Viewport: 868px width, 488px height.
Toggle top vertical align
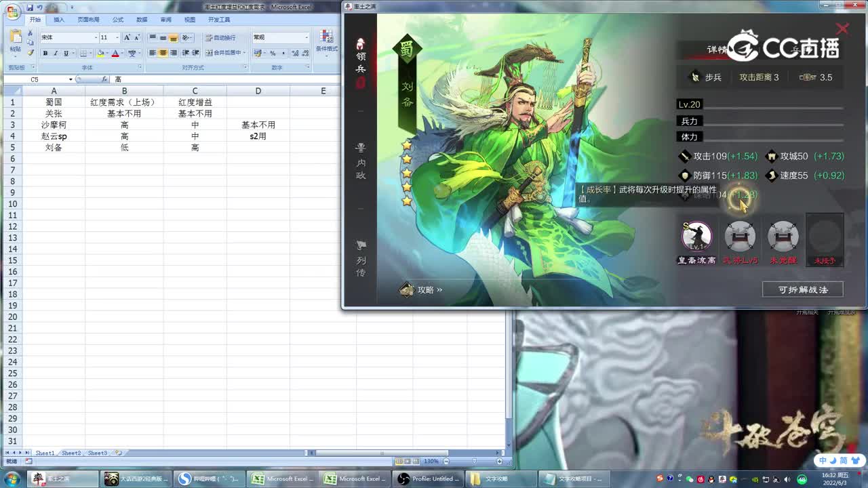click(x=153, y=37)
